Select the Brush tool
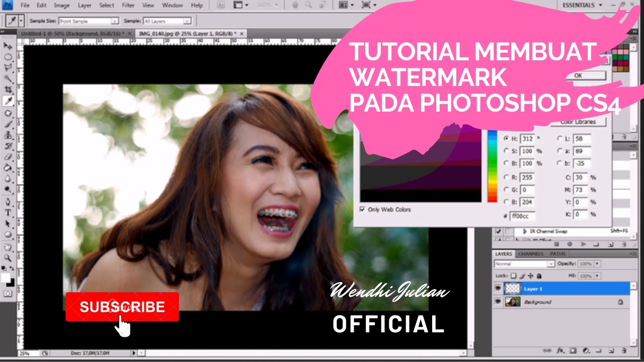The height and width of the screenshot is (362, 644). click(x=8, y=124)
